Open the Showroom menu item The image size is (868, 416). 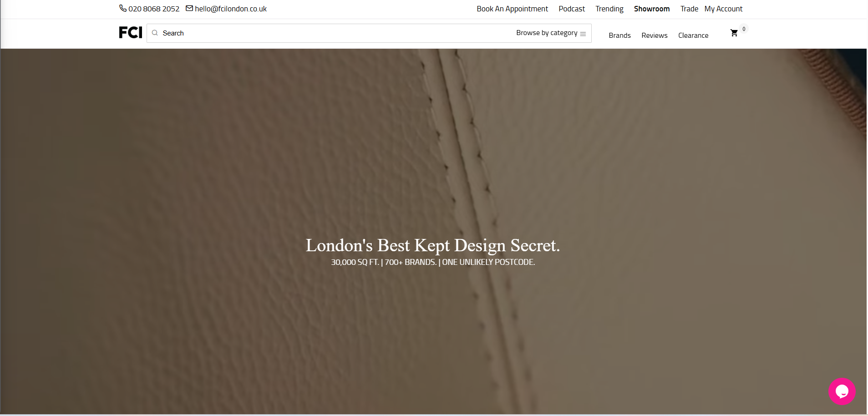coord(651,9)
